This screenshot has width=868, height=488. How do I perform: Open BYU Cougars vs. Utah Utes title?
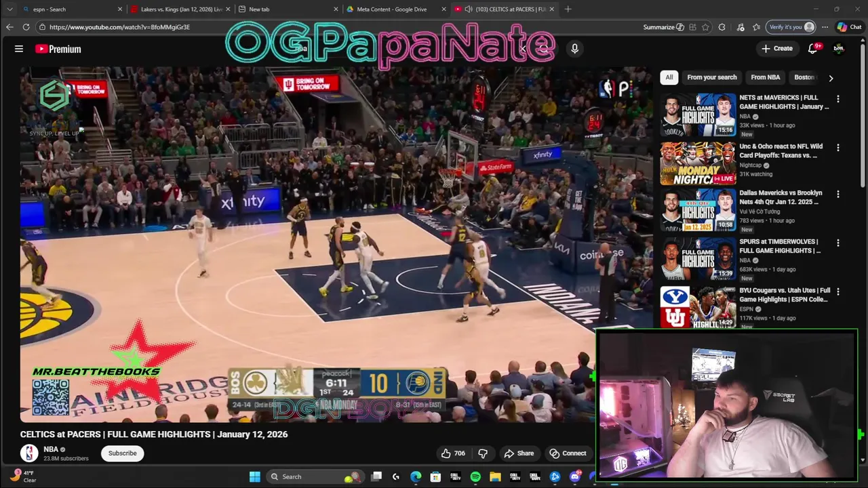[785, 295]
